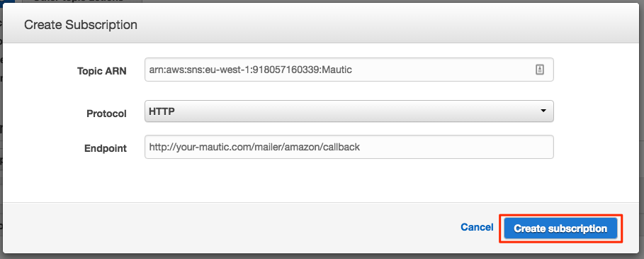Image resolution: width=644 pixels, height=259 pixels.
Task: Click the Create subscription button
Action: coord(560,228)
